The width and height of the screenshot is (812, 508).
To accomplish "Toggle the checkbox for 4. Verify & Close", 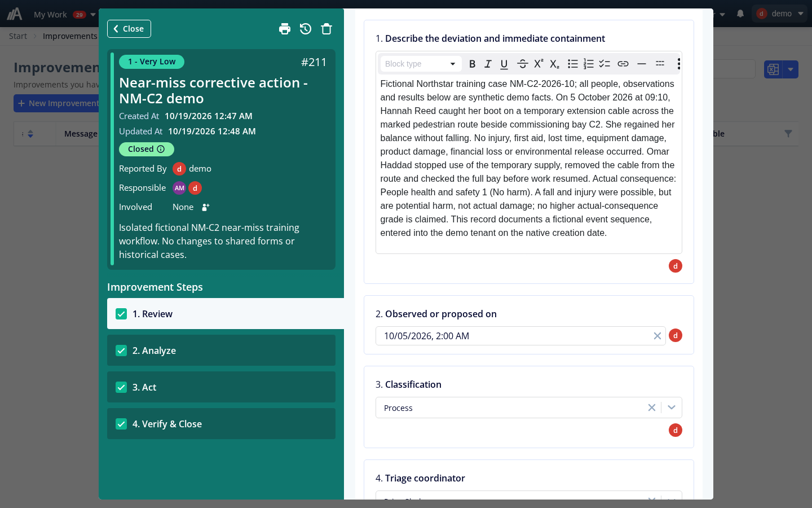I will tap(121, 424).
